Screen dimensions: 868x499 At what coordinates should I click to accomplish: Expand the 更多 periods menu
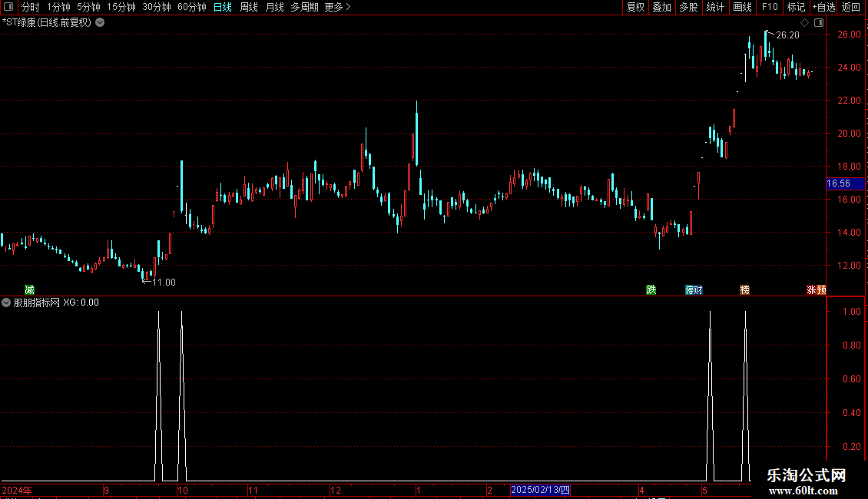pos(337,7)
